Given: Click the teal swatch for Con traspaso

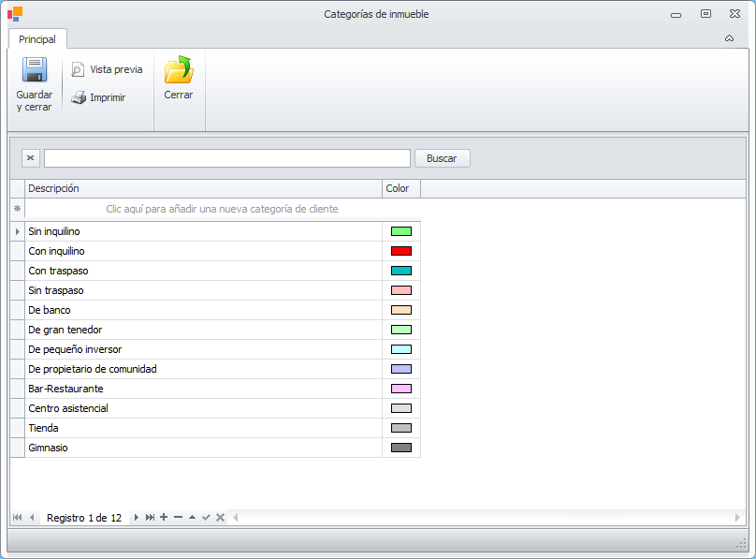Looking at the screenshot, I should (401, 271).
